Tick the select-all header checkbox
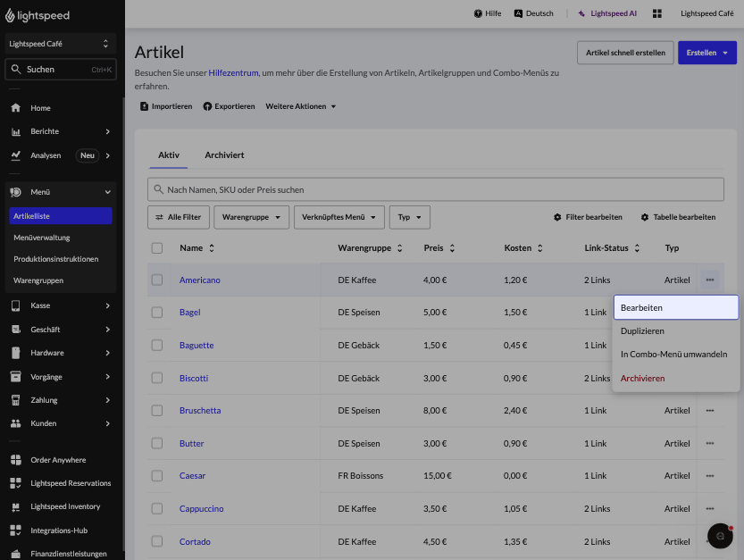The height and width of the screenshot is (560, 744). tap(157, 247)
